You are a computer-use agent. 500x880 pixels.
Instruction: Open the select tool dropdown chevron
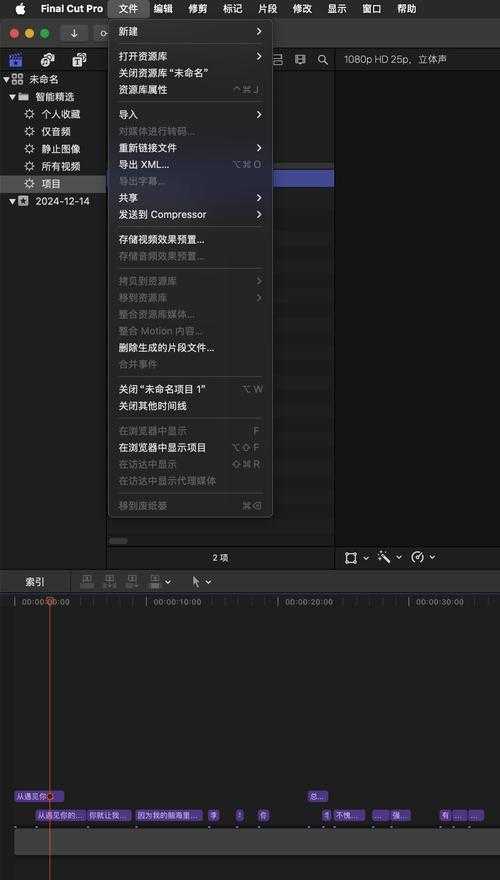point(208,582)
